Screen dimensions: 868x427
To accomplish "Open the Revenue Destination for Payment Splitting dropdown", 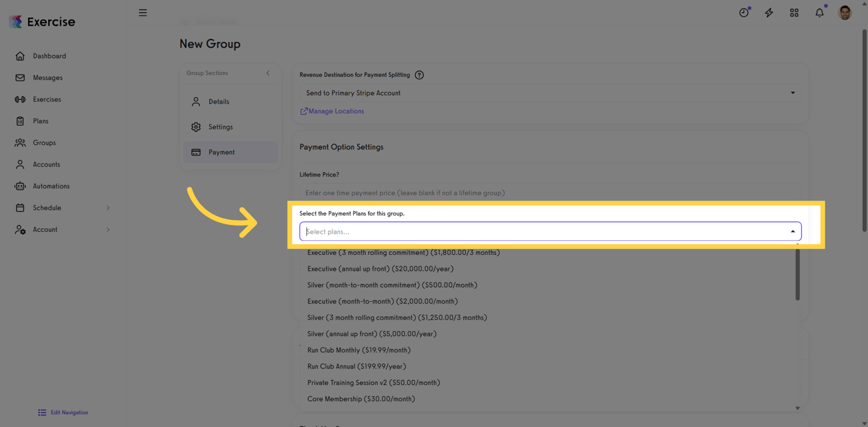I will pos(550,93).
